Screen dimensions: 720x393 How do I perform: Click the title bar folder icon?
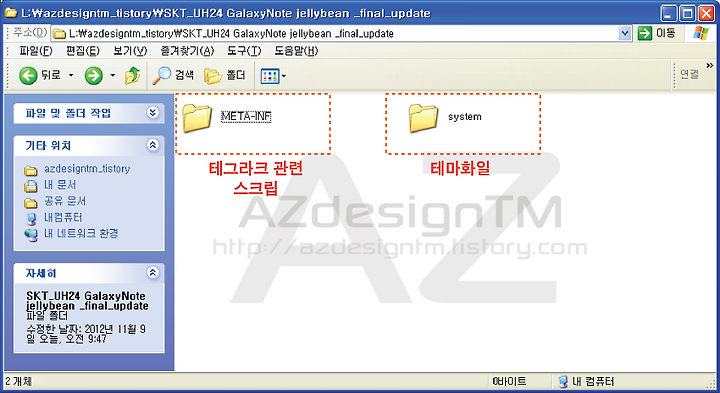point(11,12)
